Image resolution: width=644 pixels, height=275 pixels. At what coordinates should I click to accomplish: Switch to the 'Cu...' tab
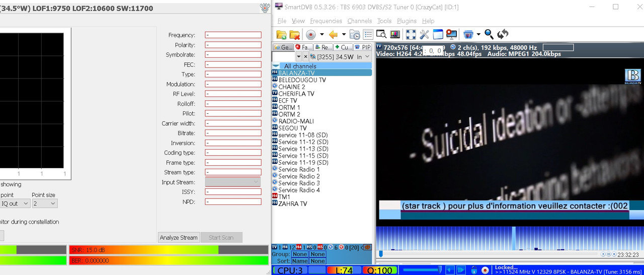[344, 47]
